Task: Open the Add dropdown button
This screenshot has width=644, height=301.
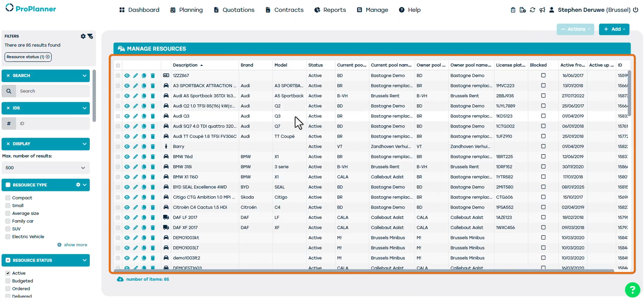Action: coord(614,29)
